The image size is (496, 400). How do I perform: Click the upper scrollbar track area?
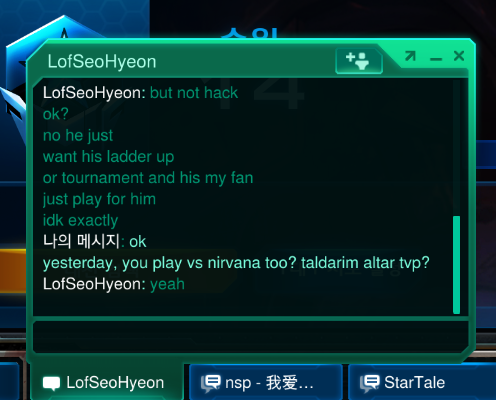(456, 148)
